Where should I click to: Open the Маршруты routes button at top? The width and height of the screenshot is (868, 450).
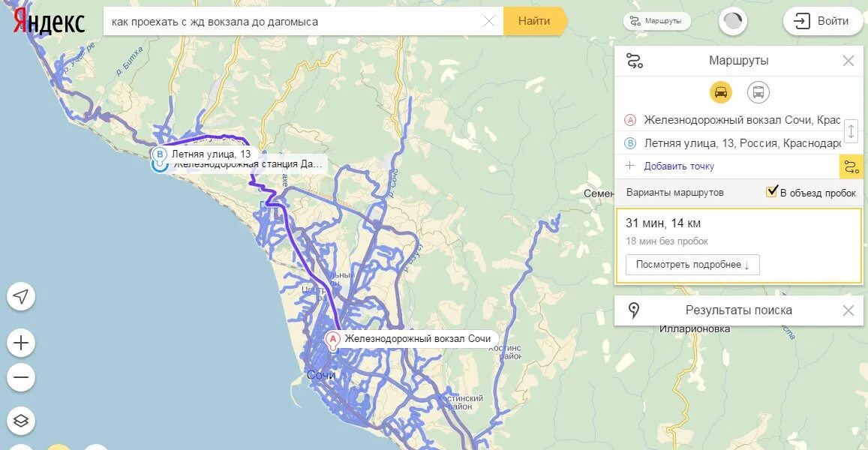[x=656, y=21]
